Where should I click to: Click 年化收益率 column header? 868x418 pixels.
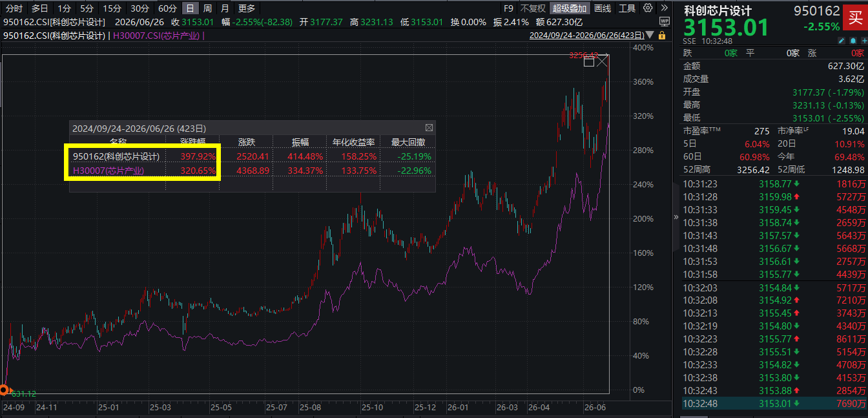(353, 142)
